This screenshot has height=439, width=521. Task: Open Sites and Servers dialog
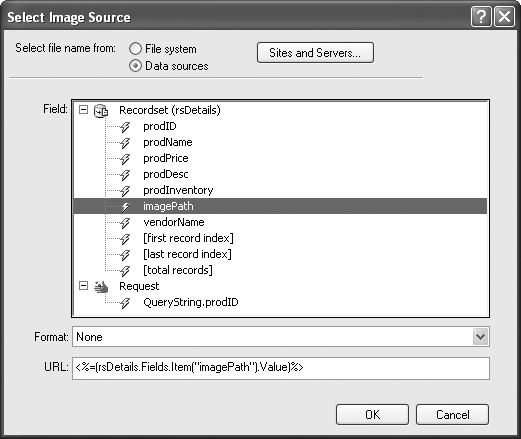tap(315, 53)
